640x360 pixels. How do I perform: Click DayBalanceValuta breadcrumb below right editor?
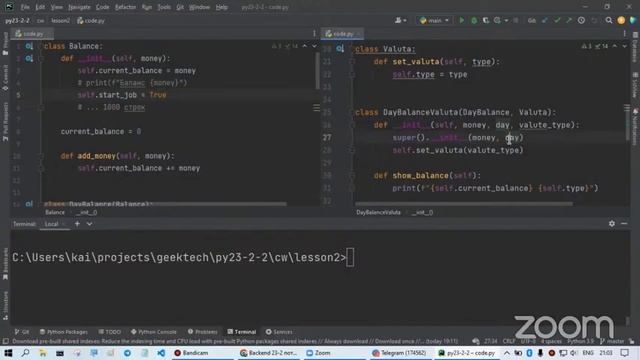pos(378,212)
